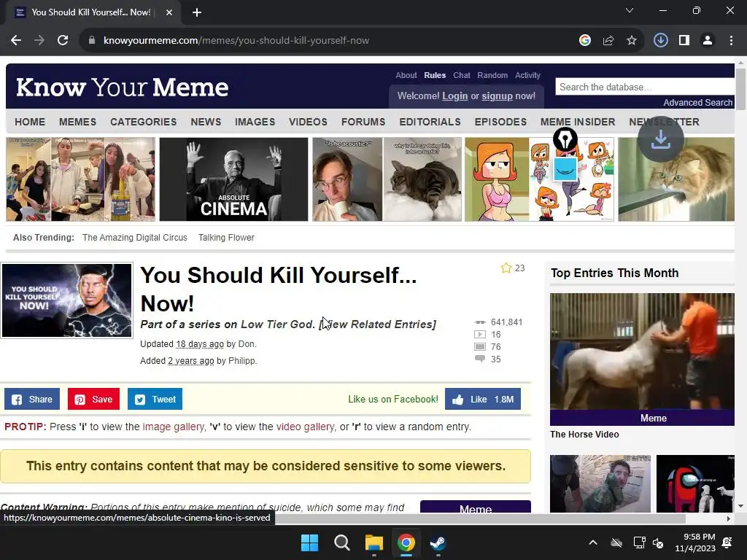Viewport: 747px width, 560px height.
Task: Open the browser downloads icon
Action: [661, 41]
